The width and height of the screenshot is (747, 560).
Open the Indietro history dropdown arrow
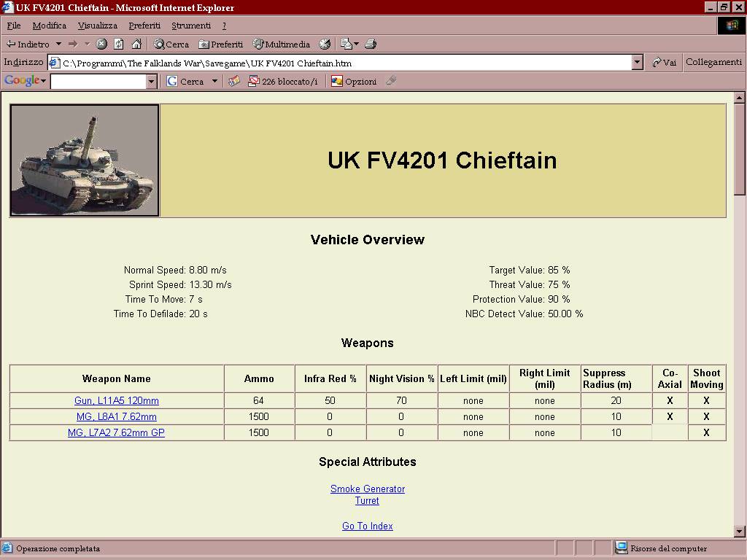[x=58, y=44]
